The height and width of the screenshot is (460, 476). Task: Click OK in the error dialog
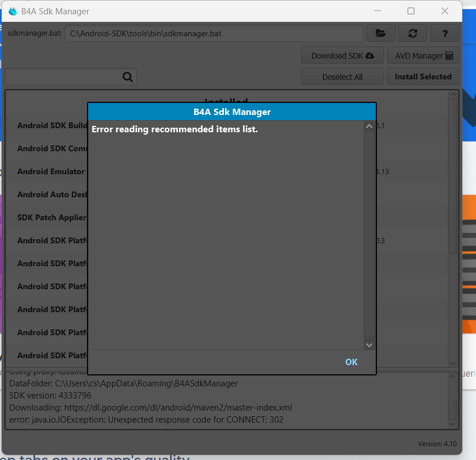[x=351, y=362]
